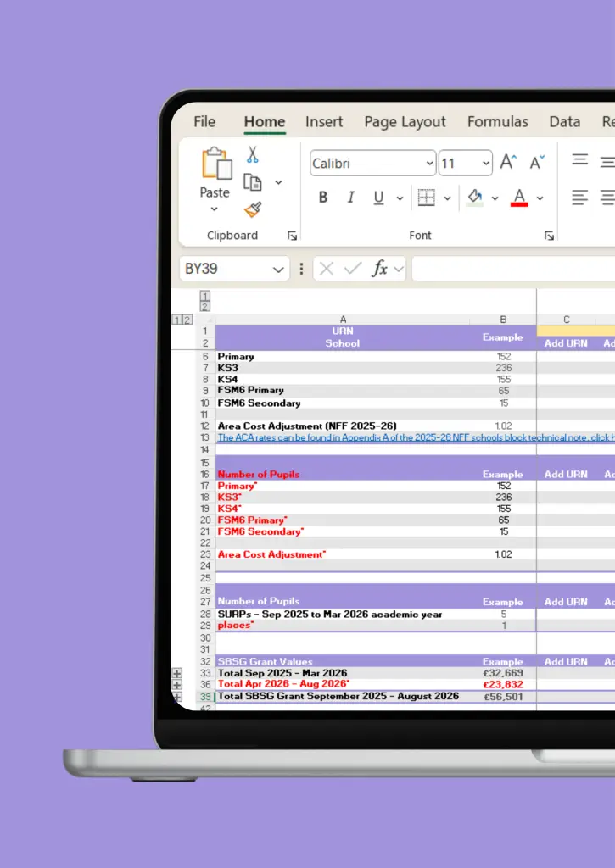Image resolution: width=615 pixels, height=868 pixels.
Task: Select the 'Total SBSG Grant September 2025' cell
Action: click(343, 697)
